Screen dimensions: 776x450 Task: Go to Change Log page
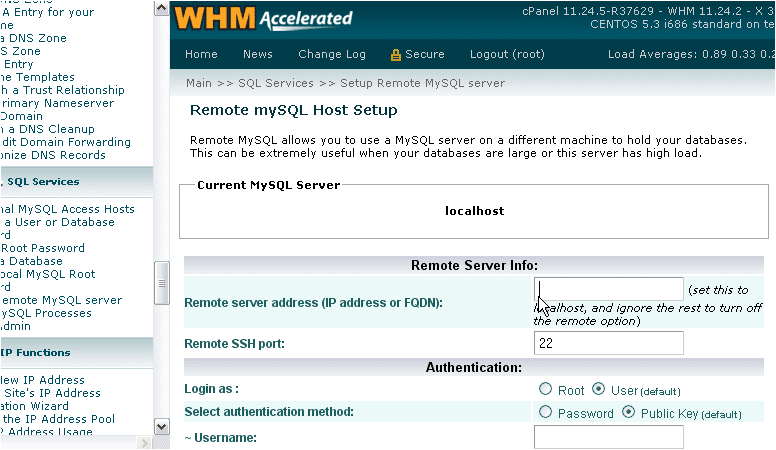pos(332,54)
